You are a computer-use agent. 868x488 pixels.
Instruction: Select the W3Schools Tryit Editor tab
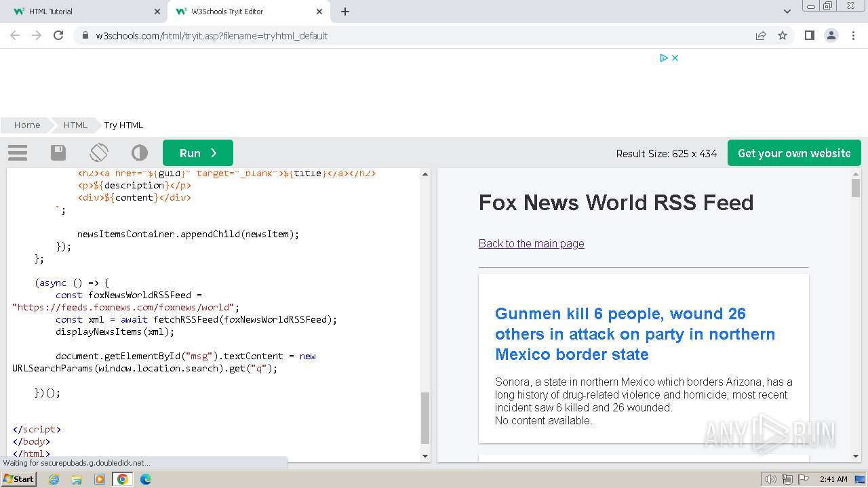coord(249,12)
